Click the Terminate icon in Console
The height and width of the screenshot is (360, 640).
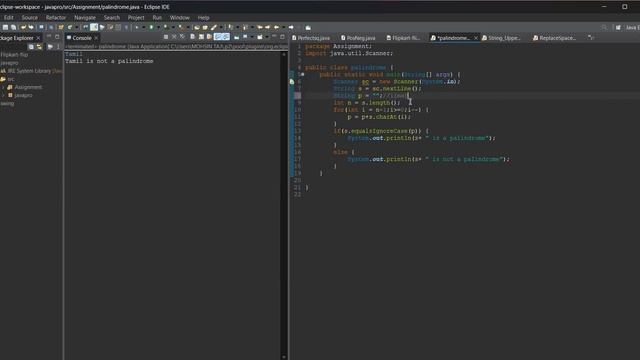tap(166, 37)
